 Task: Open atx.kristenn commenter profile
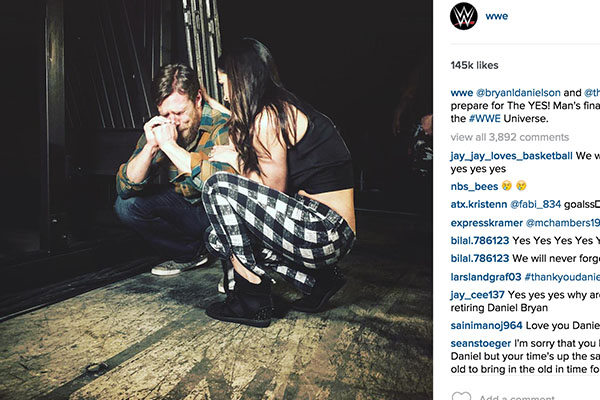[x=479, y=204]
